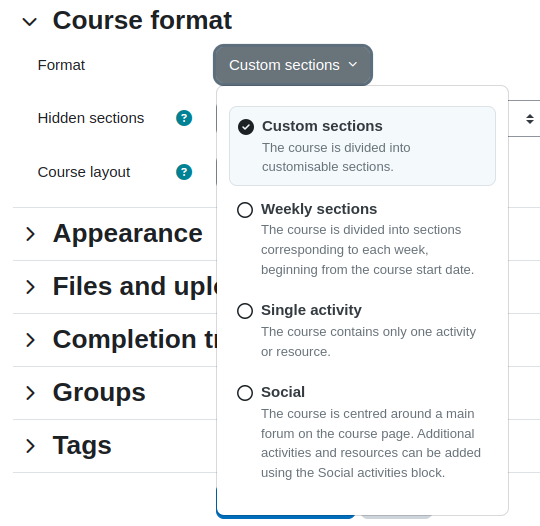Click the Course layout help icon
Viewport: 540px width, 526px height.
[184, 172]
